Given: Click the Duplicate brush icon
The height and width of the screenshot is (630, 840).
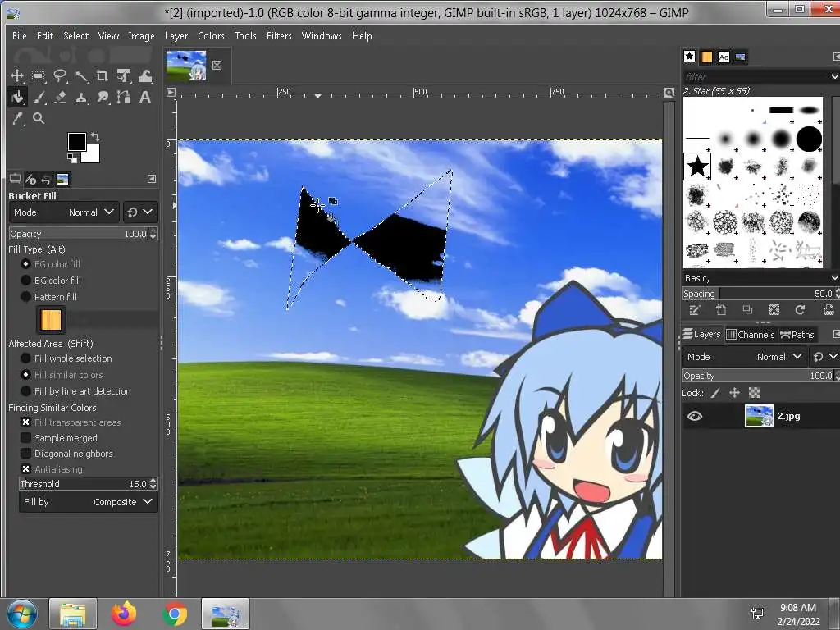Looking at the screenshot, I should 747,309.
